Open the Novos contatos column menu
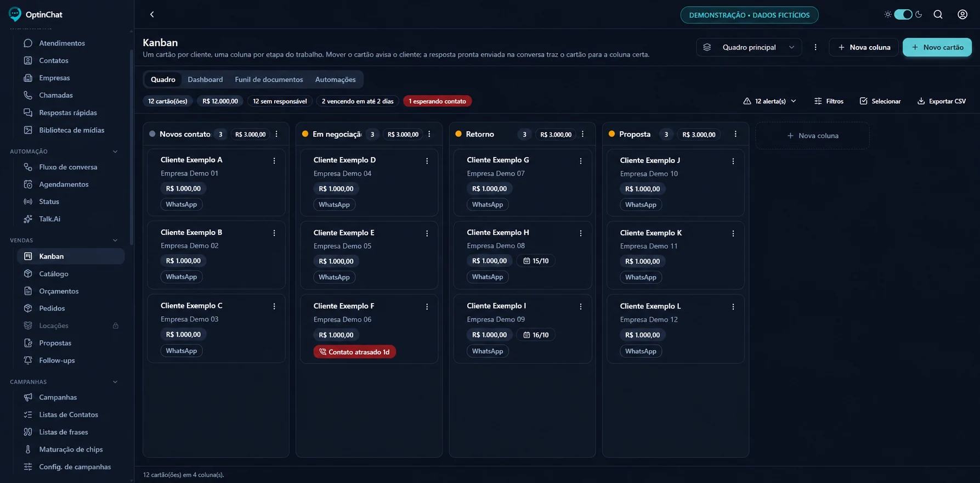980x483 pixels. pyautogui.click(x=276, y=134)
